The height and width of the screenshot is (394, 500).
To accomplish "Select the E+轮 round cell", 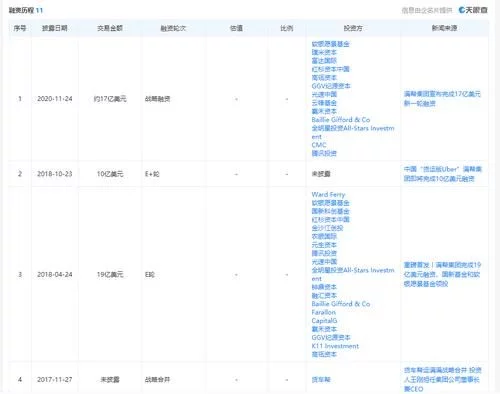I will click(x=152, y=174).
